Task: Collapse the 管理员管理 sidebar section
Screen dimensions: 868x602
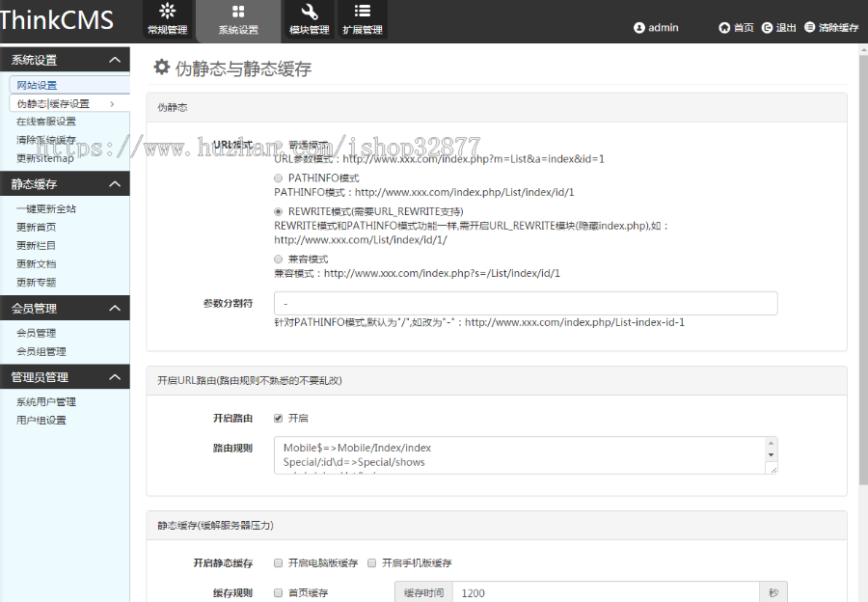Action: click(115, 377)
